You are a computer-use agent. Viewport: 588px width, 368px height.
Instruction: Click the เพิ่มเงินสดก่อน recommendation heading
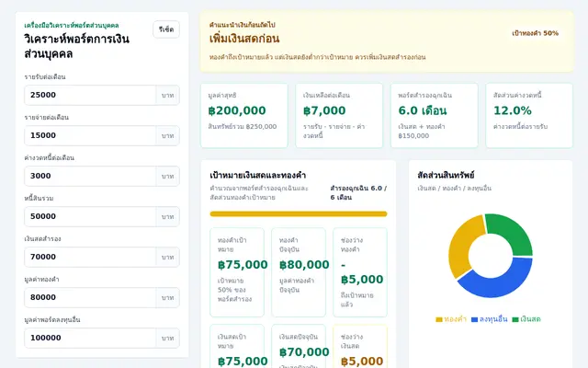(x=244, y=39)
